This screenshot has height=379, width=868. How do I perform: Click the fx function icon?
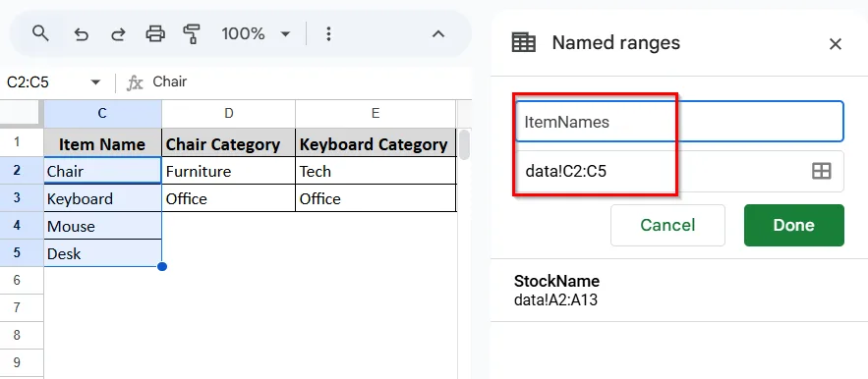tap(135, 83)
